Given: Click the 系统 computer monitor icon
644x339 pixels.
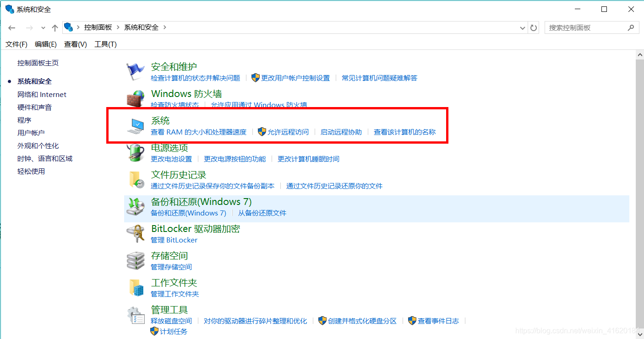Looking at the screenshot, I should tap(135, 125).
